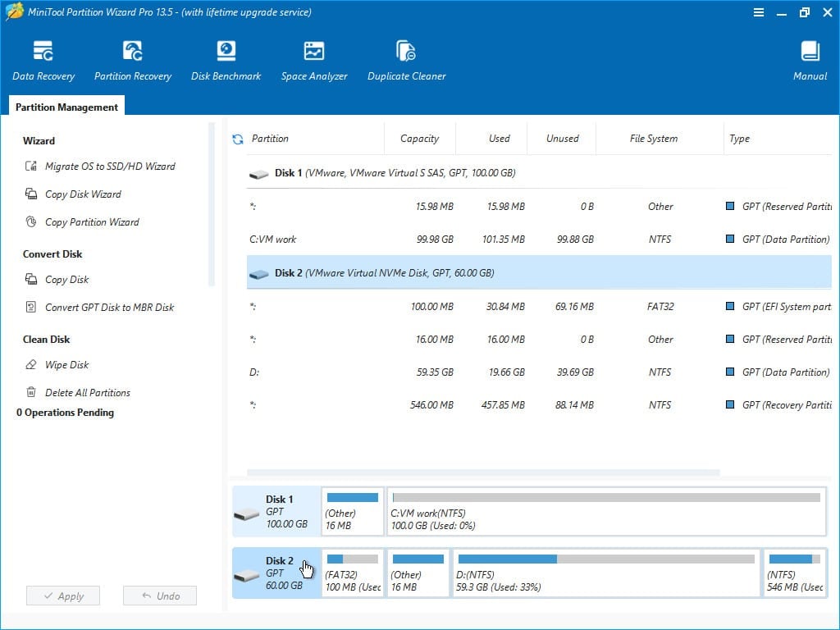This screenshot has height=630, width=840.
Task: Select the C:VM work partition row
Action: [x=539, y=239]
